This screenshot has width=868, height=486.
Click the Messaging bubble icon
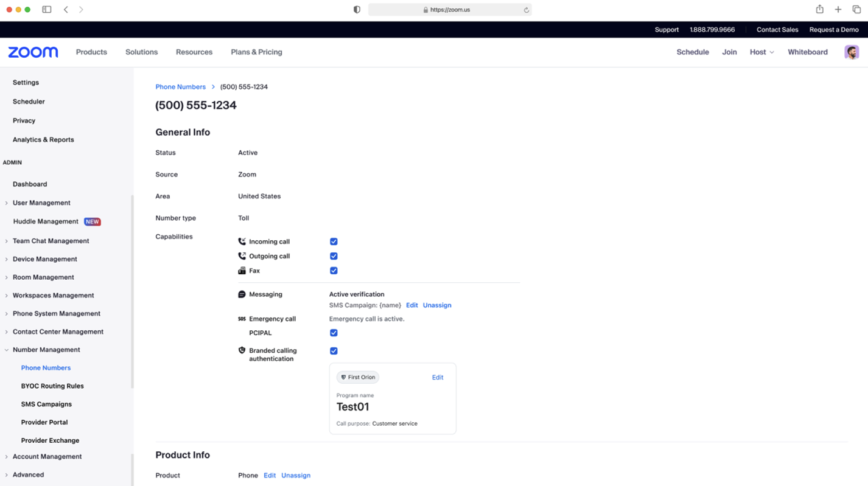pos(242,294)
